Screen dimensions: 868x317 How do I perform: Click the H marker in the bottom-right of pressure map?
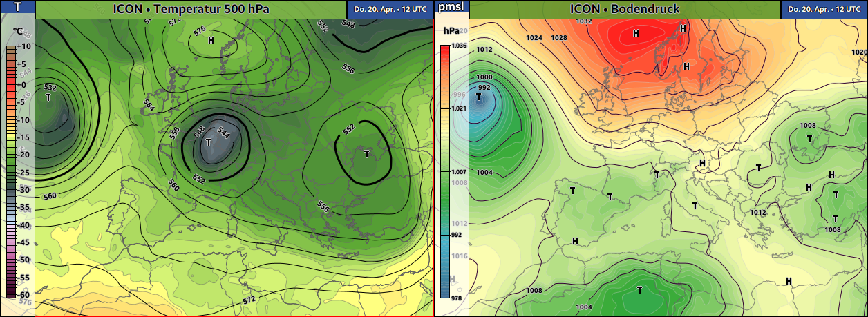tap(789, 280)
